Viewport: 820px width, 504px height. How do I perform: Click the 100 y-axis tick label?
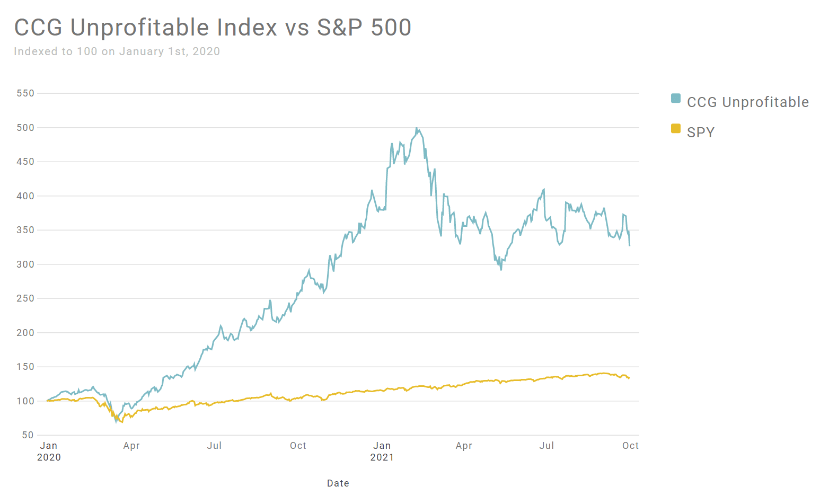click(x=25, y=401)
